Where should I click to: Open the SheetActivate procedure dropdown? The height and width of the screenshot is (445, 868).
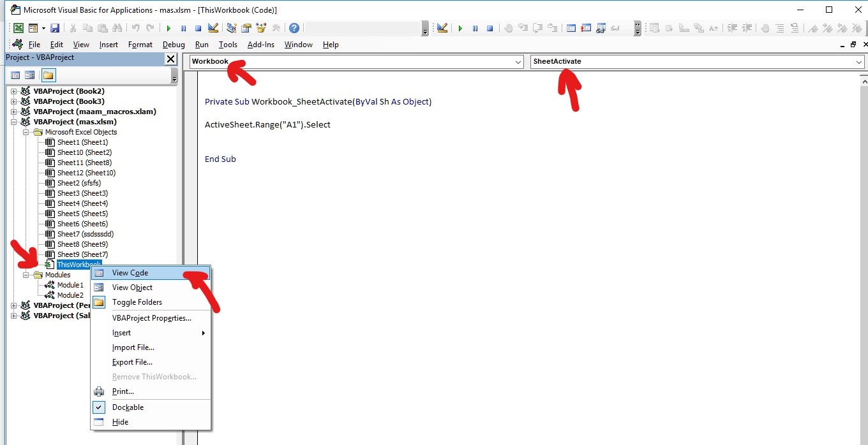coord(859,62)
